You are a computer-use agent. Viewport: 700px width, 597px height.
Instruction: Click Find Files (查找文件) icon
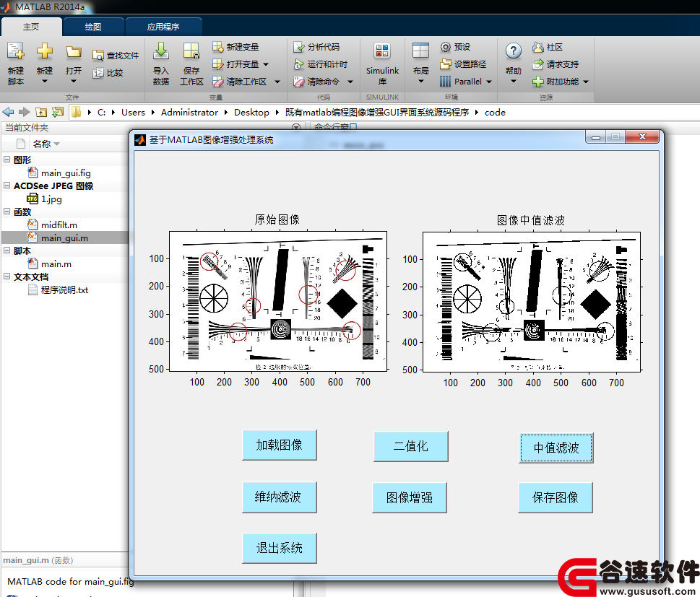tap(98, 56)
